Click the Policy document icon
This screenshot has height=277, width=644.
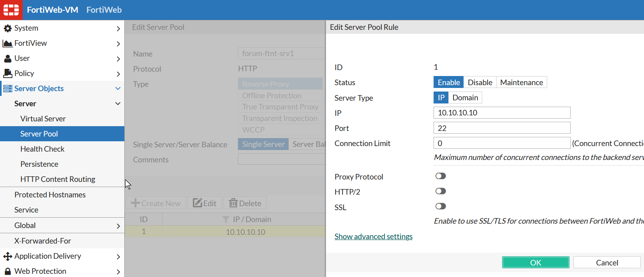coord(8,74)
